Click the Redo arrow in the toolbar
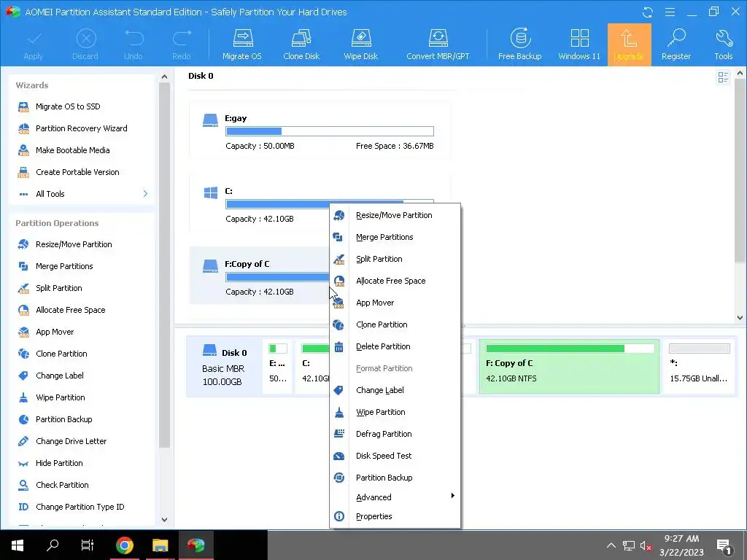This screenshot has height=560, width=747. 182,44
